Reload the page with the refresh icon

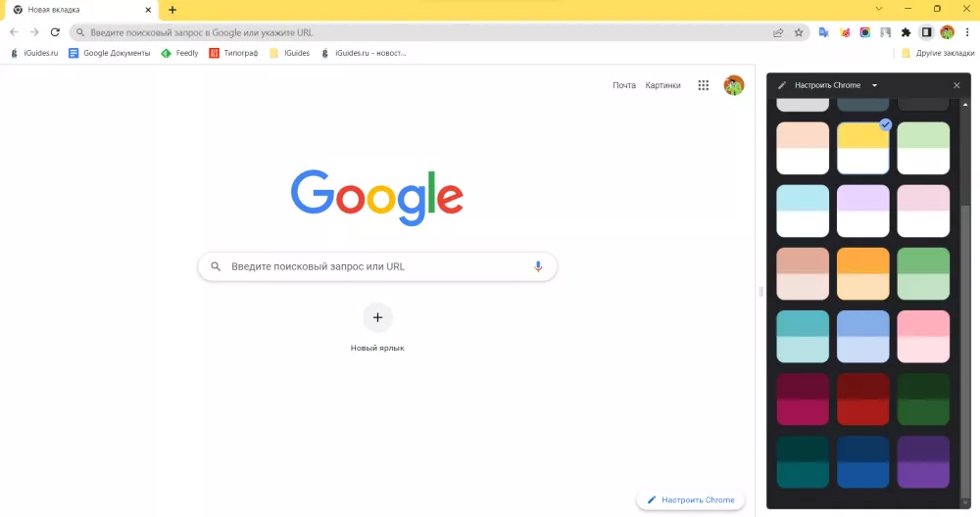(55, 32)
